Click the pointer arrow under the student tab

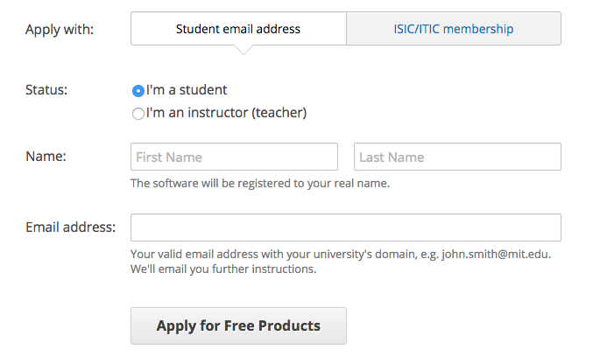click(244, 50)
